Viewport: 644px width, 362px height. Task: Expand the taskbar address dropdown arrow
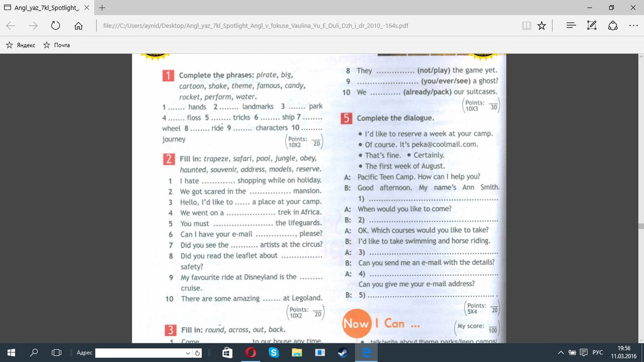click(x=188, y=353)
